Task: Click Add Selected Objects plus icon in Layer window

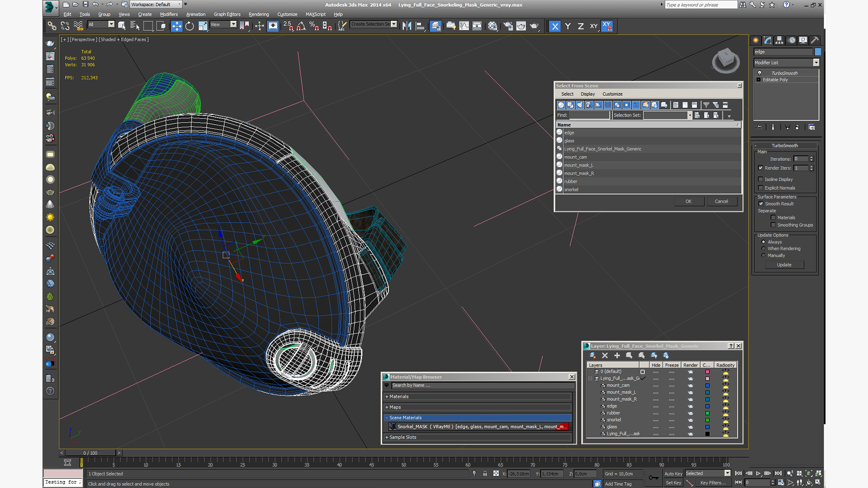Action: click(617, 356)
